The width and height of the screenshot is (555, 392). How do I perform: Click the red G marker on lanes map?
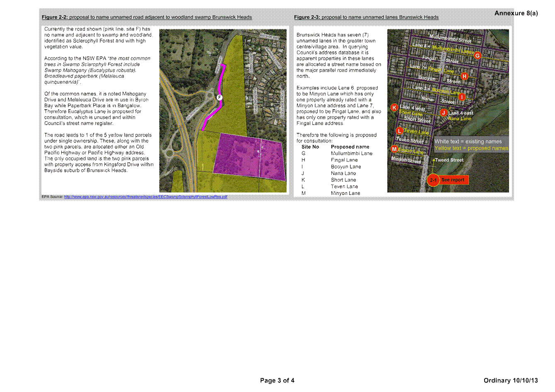[477, 55]
